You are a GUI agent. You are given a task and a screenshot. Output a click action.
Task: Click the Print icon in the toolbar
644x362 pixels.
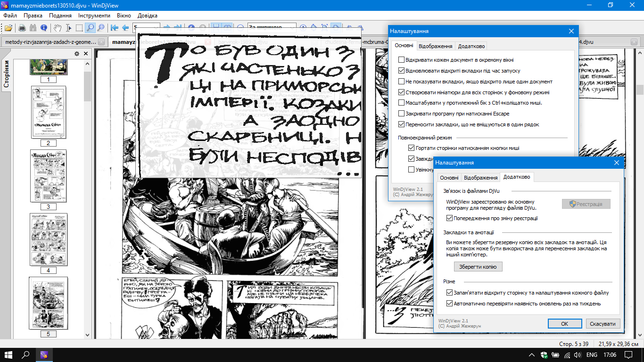coord(22,28)
